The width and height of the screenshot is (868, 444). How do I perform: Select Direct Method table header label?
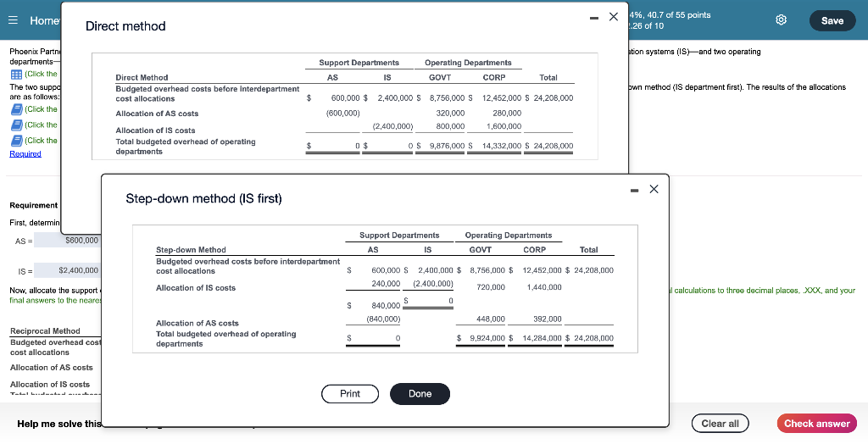[142, 77]
